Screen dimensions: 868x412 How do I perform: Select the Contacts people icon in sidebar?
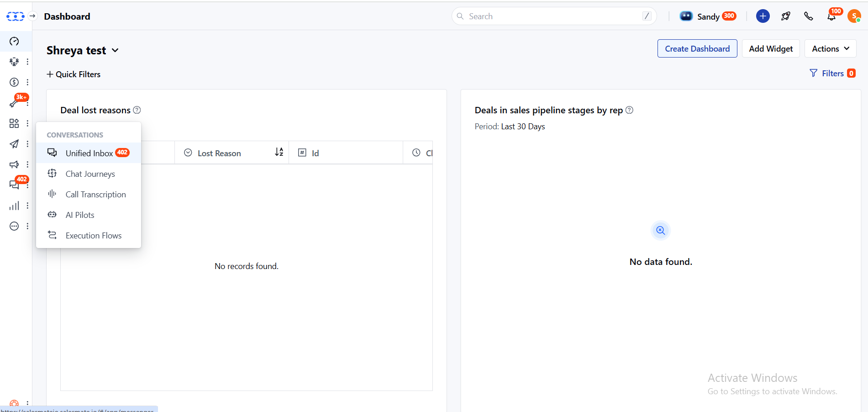(14, 62)
